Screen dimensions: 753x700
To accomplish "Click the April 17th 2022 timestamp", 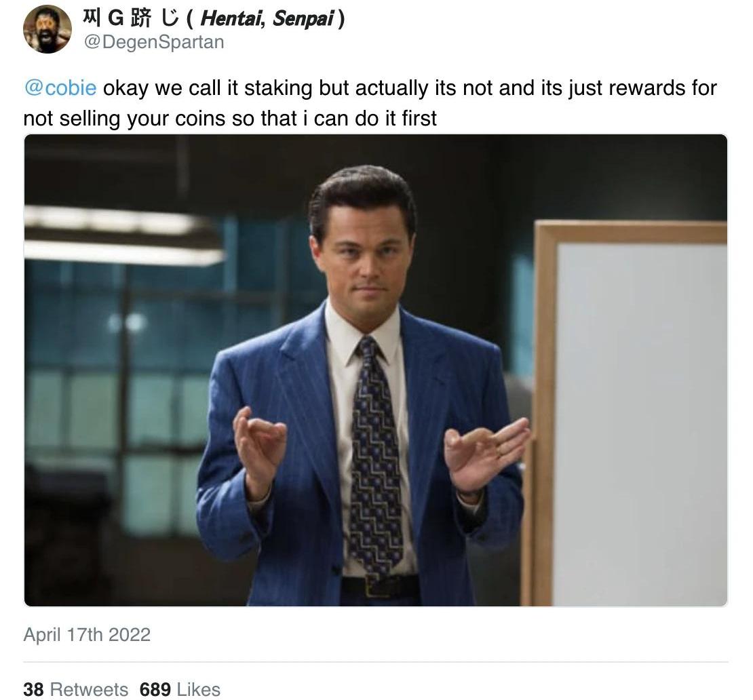I will point(87,635).
